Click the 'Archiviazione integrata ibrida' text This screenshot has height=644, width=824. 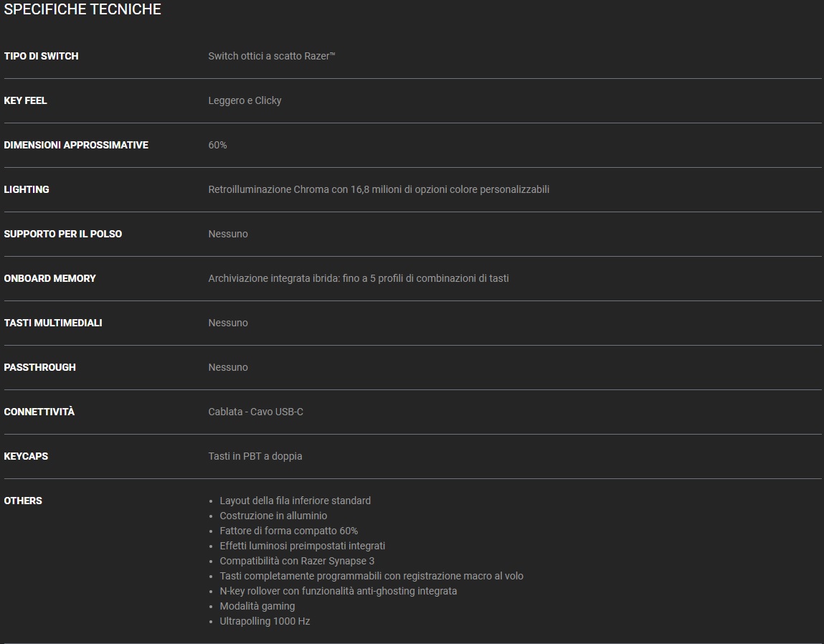click(358, 278)
